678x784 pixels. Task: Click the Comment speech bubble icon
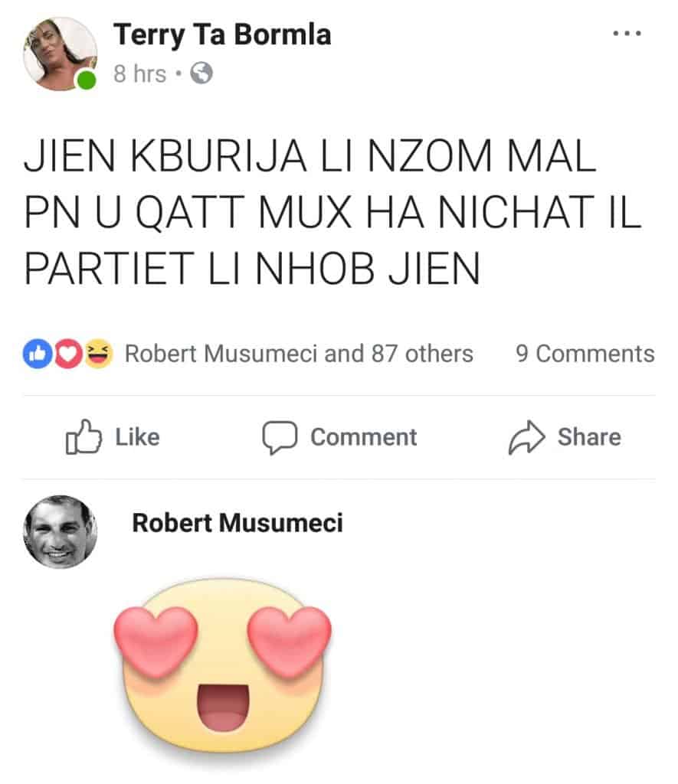point(280,437)
